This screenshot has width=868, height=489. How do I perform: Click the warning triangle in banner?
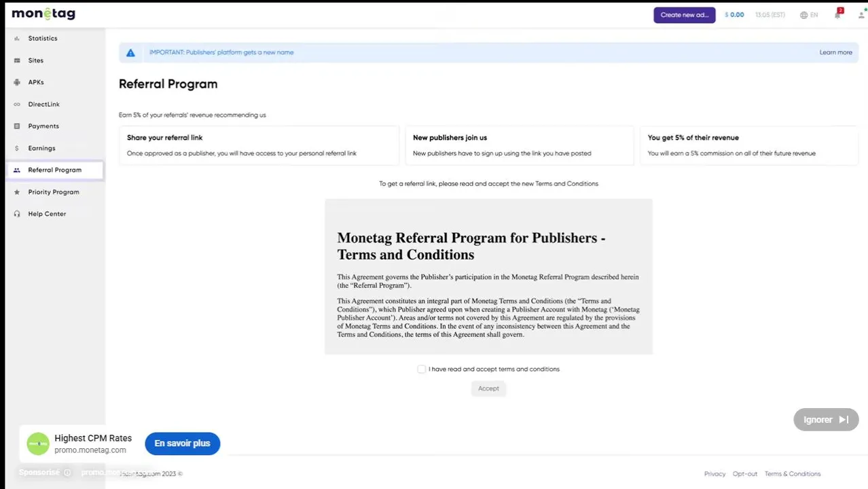130,52
